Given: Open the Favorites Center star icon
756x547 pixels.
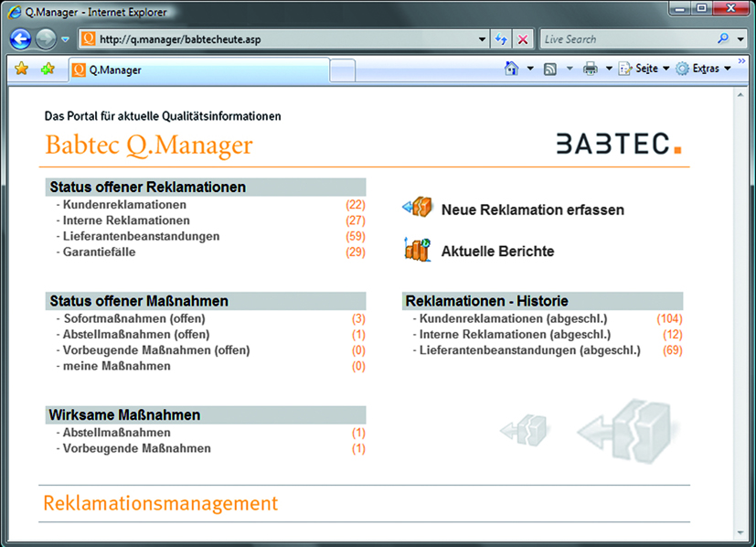Looking at the screenshot, I should [20, 67].
